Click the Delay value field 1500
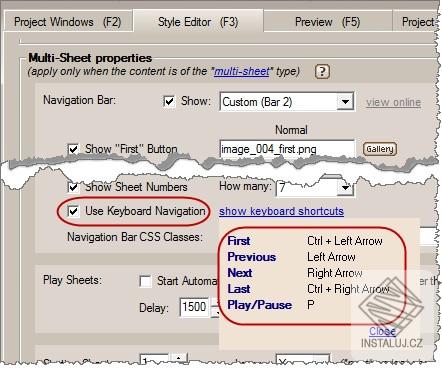Image resolution: width=442 pixels, height=370 pixels. pos(195,307)
